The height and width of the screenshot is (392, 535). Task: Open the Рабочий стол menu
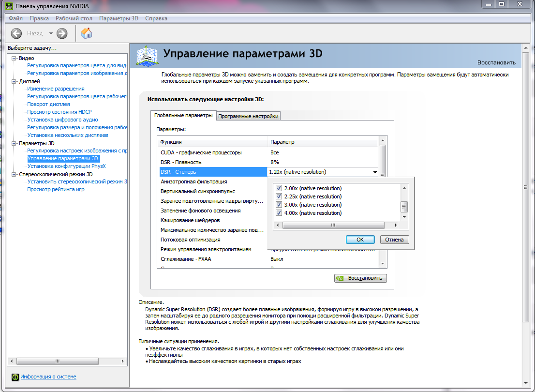(x=74, y=18)
